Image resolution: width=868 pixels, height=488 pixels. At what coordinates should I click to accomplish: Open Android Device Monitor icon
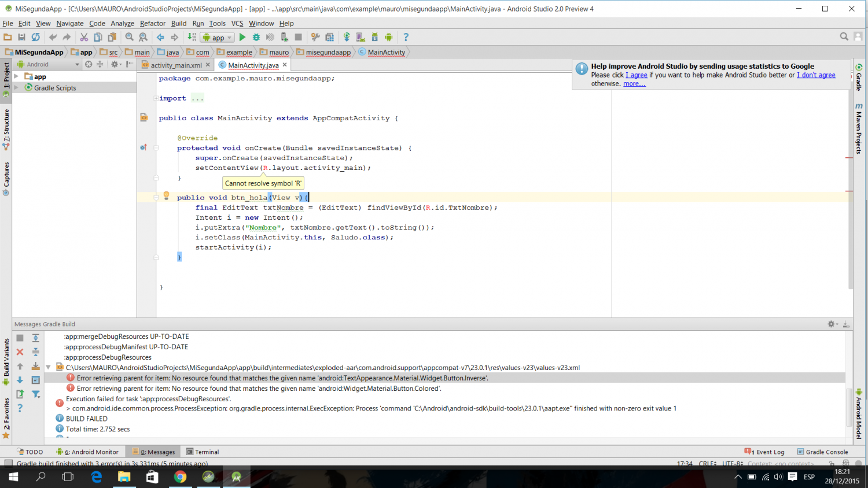389,37
